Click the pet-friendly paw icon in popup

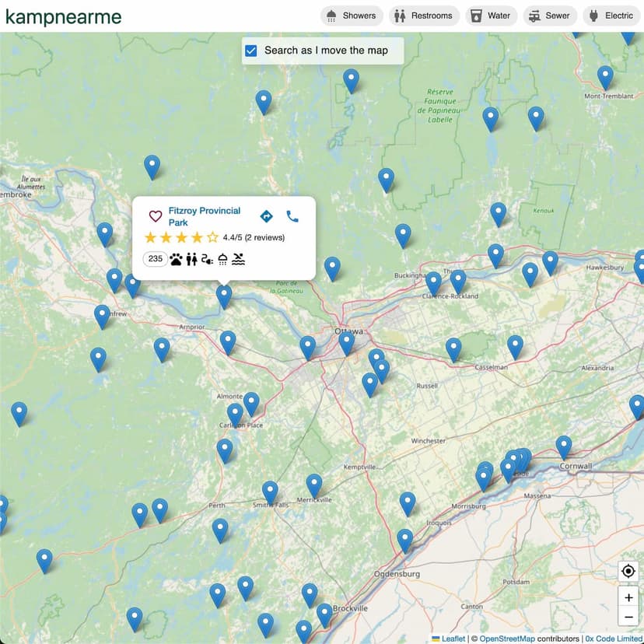point(177,259)
